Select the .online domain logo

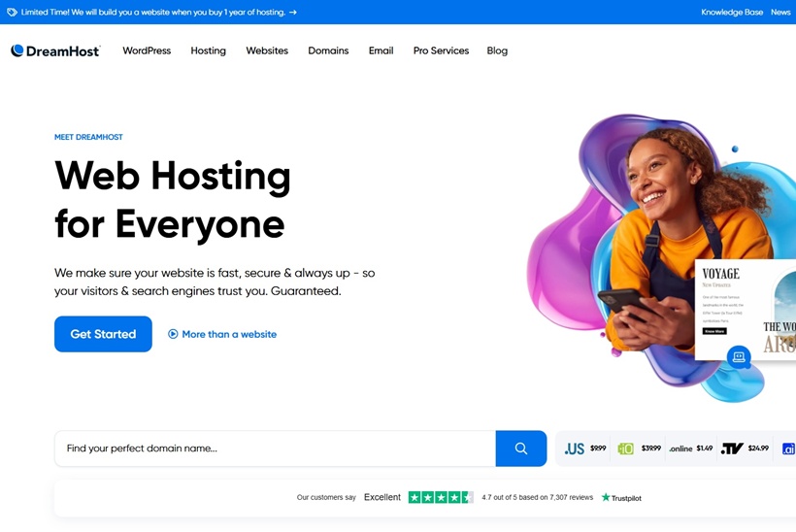[680, 449]
